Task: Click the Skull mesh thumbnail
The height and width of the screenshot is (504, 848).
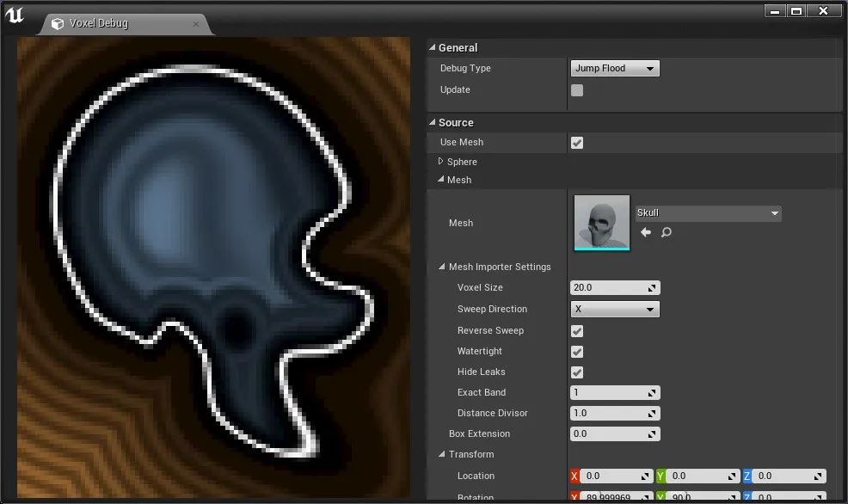Action: [602, 222]
